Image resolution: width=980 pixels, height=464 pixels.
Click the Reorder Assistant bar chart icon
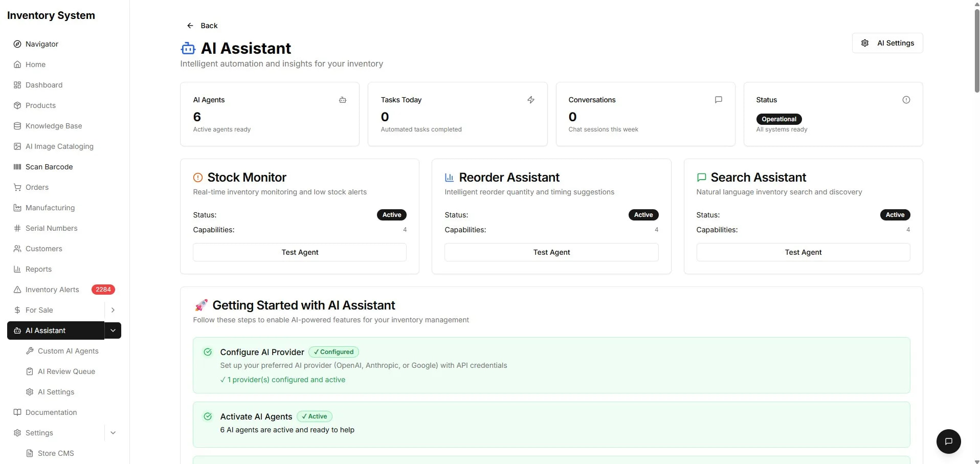pyautogui.click(x=450, y=178)
